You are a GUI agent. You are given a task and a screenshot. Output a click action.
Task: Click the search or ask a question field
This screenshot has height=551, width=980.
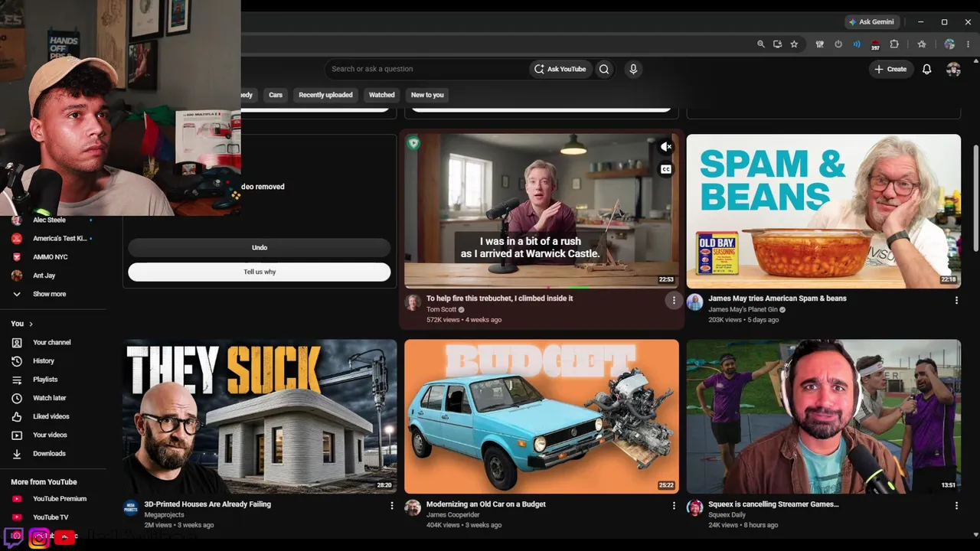426,69
